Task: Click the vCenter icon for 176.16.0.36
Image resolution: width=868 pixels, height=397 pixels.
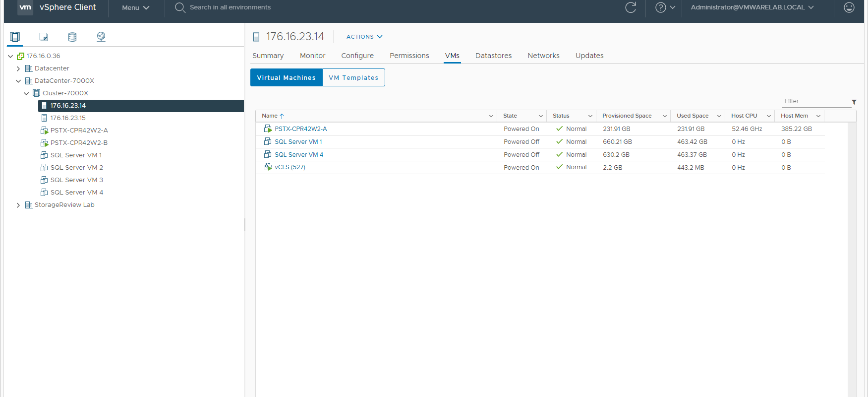Action: coord(20,56)
